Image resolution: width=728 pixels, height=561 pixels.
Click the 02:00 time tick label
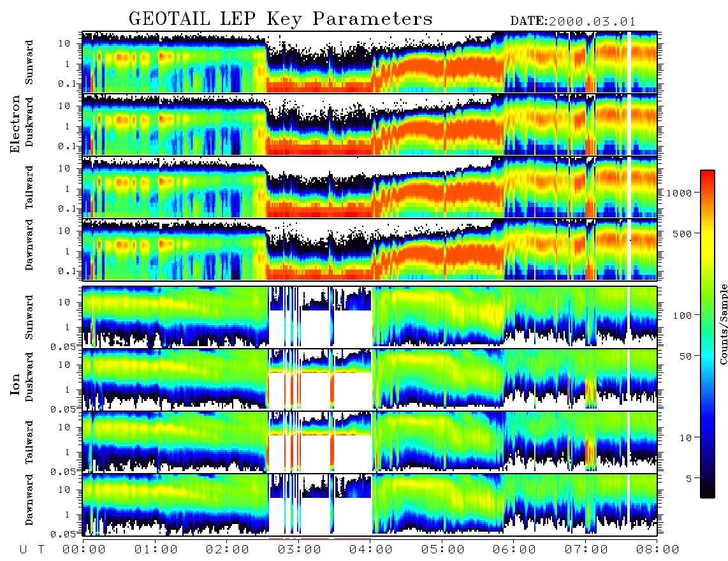(x=227, y=550)
